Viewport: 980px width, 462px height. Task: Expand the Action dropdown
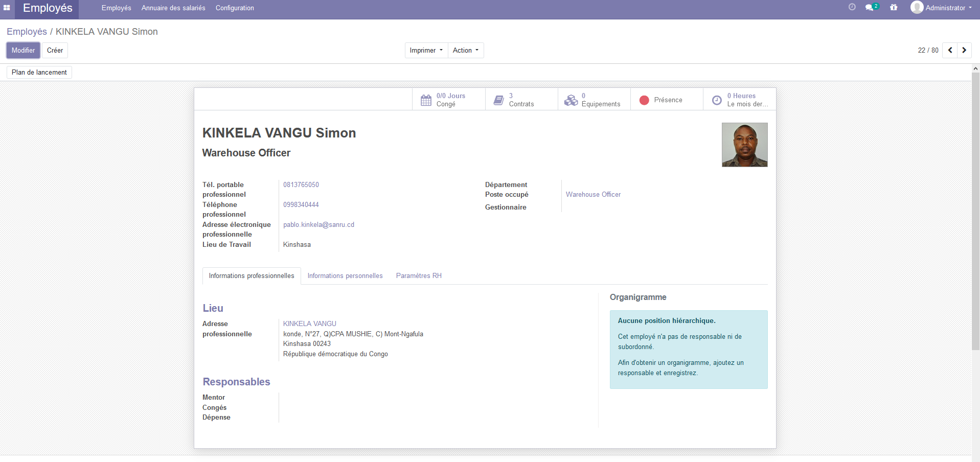coord(465,50)
